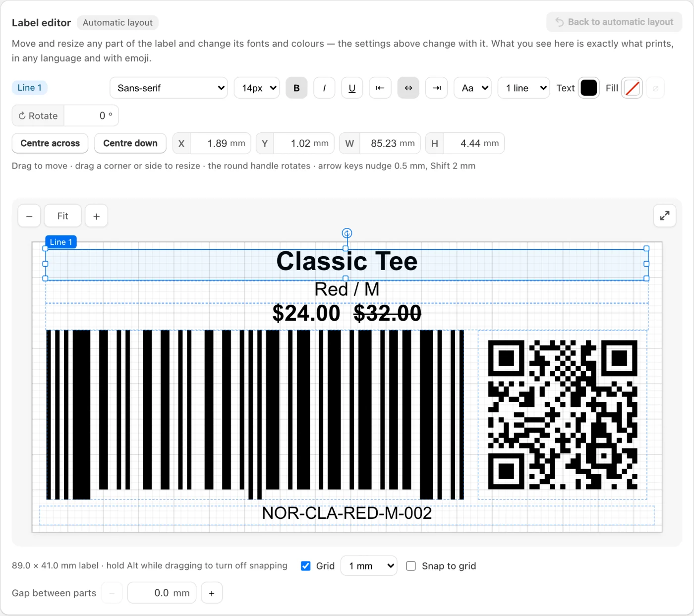The width and height of the screenshot is (694, 616).
Task: Click the gap between parts value field
Action: click(x=162, y=593)
